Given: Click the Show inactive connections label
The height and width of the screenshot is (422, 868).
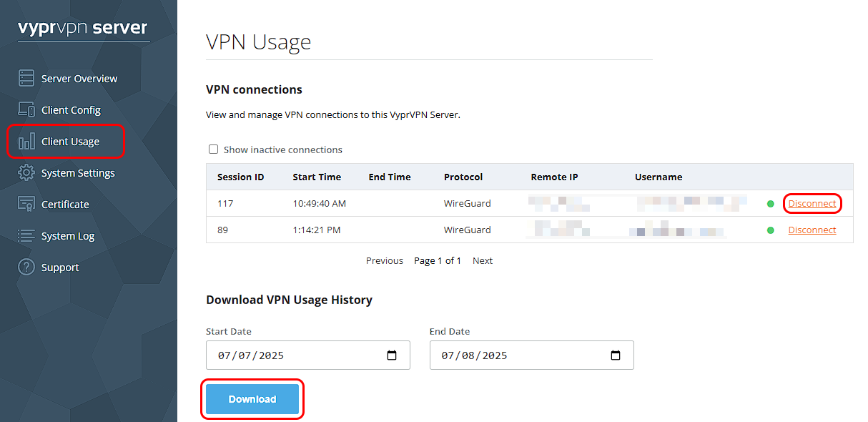Looking at the screenshot, I should 283,150.
